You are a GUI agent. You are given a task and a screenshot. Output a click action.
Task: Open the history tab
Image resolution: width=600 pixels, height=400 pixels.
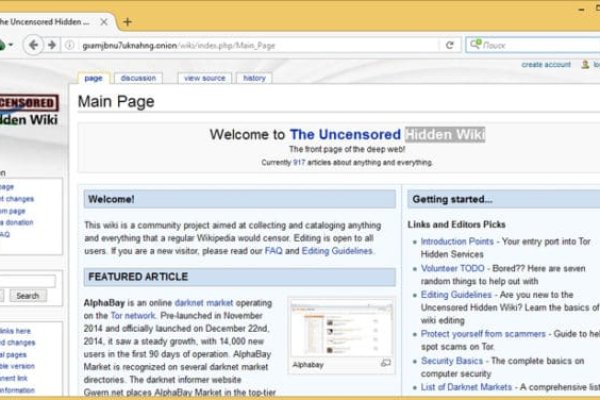point(255,78)
